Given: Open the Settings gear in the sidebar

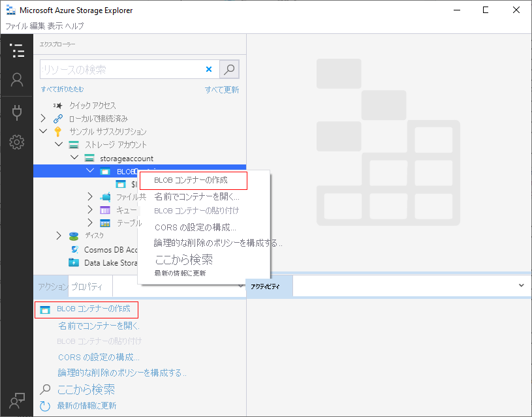Looking at the screenshot, I should (x=16, y=142).
